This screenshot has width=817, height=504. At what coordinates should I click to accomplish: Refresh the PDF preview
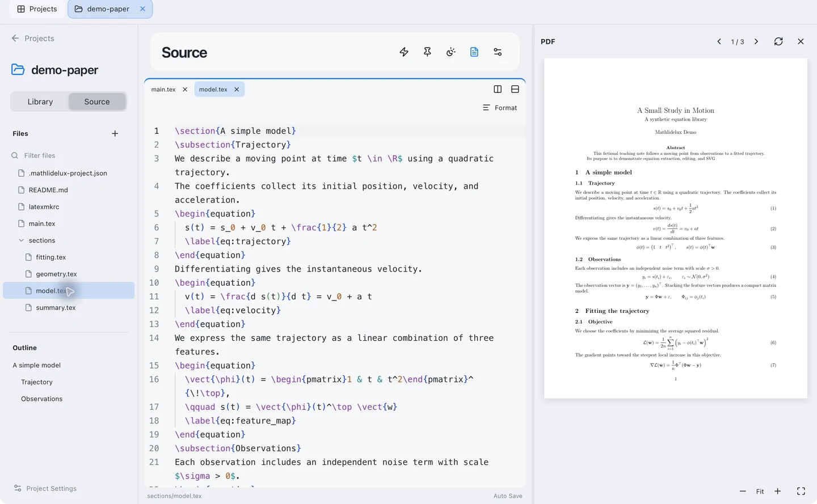click(x=778, y=41)
